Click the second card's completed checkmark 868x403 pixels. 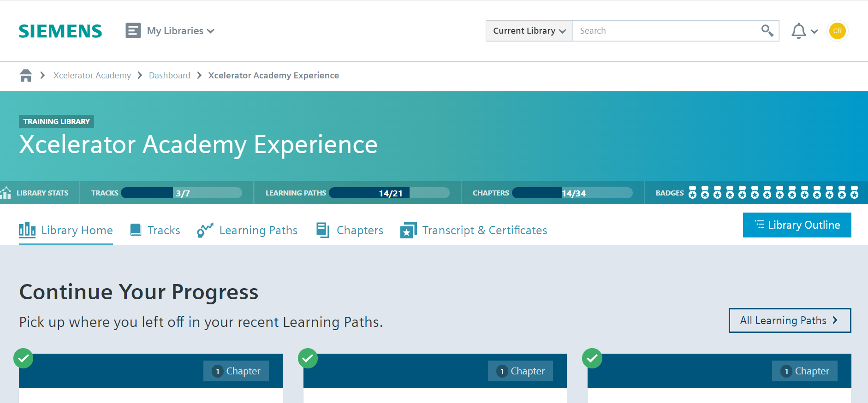[308, 358]
